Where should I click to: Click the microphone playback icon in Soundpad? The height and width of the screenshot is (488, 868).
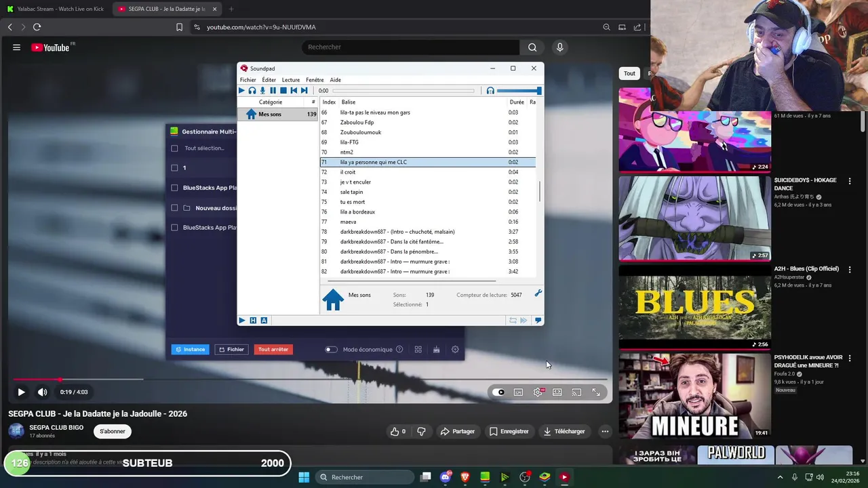click(x=262, y=90)
